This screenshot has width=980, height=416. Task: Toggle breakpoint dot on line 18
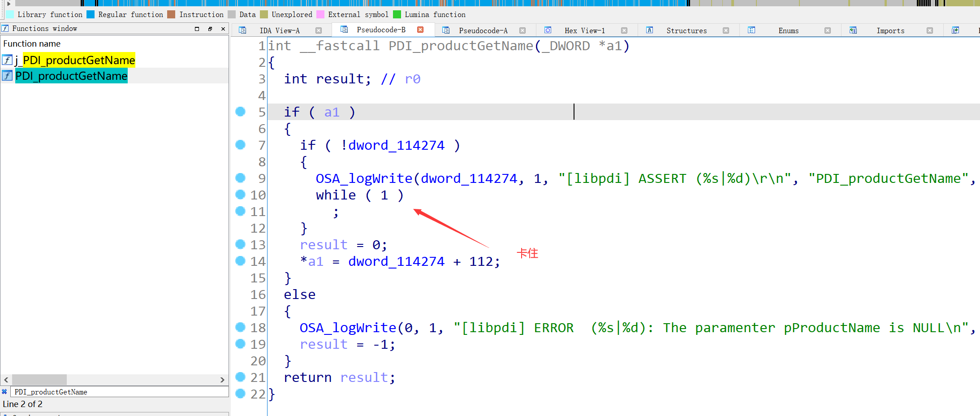tap(241, 327)
